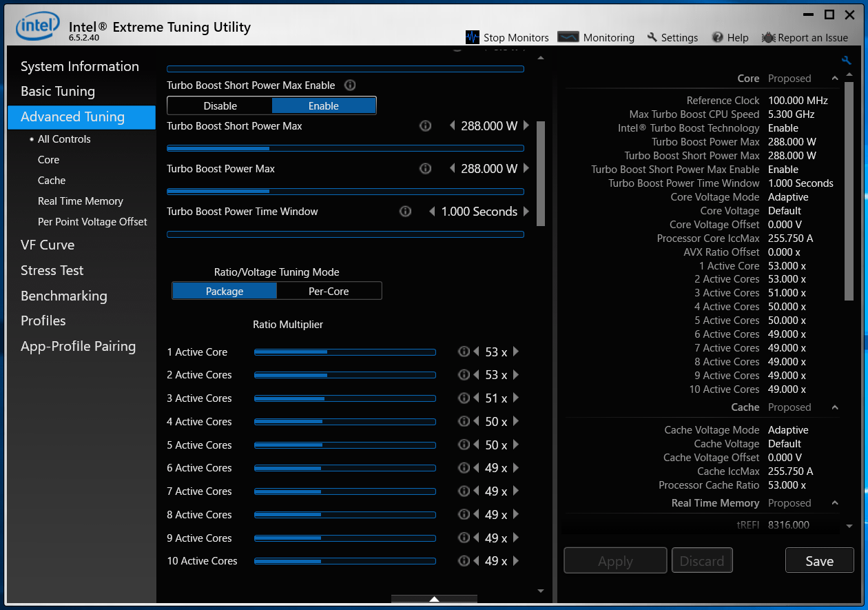Open System Information section
The width and height of the screenshot is (868, 610).
pyautogui.click(x=80, y=66)
